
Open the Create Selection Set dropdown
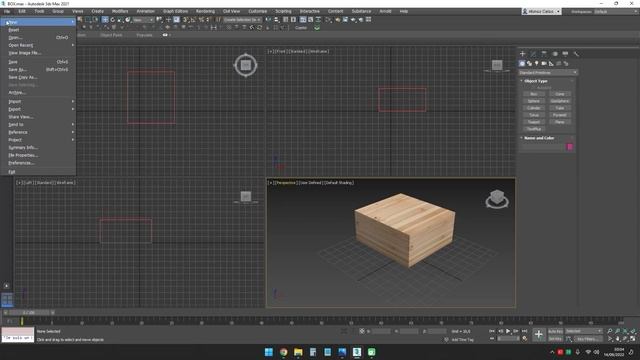tap(242, 20)
